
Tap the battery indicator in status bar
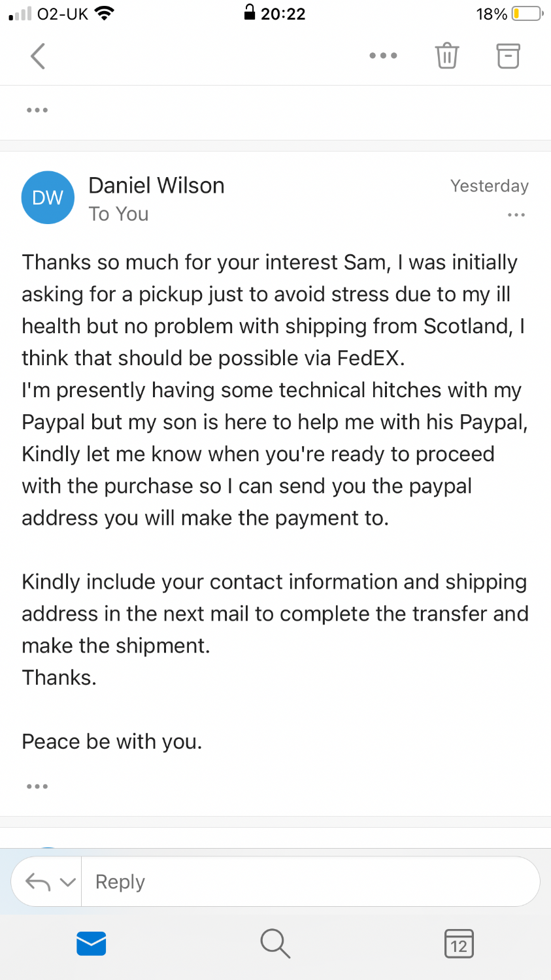coord(527,14)
